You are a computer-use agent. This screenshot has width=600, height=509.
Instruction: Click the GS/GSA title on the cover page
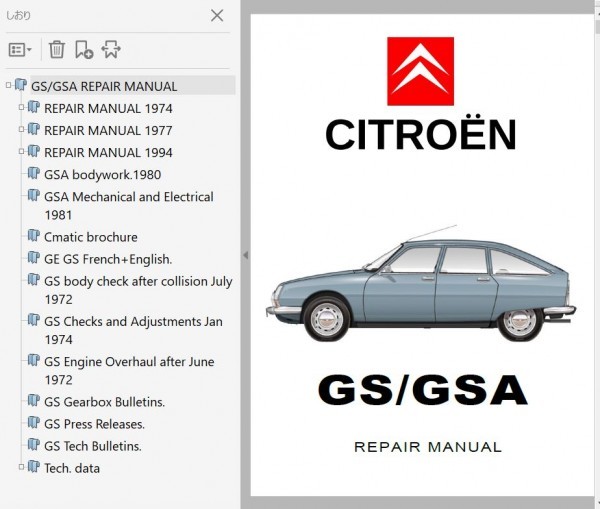[x=422, y=390]
